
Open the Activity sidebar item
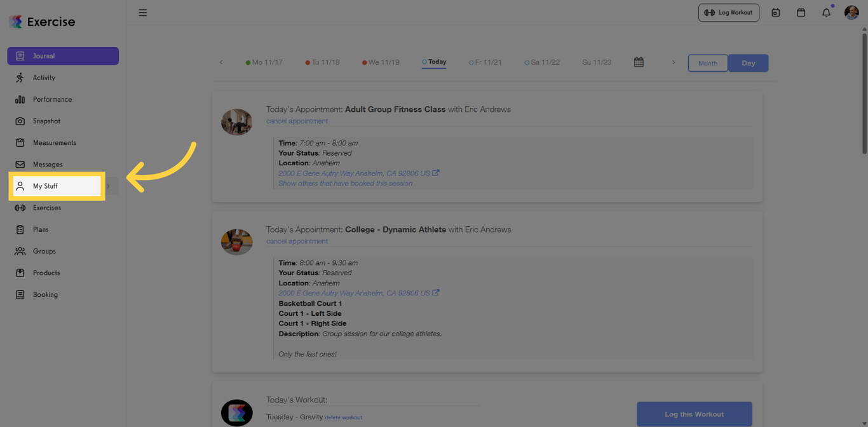pos(63,78)
